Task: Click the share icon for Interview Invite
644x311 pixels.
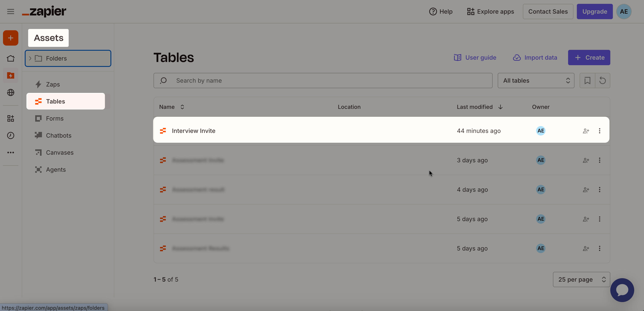Action: (x=586, y=131)
